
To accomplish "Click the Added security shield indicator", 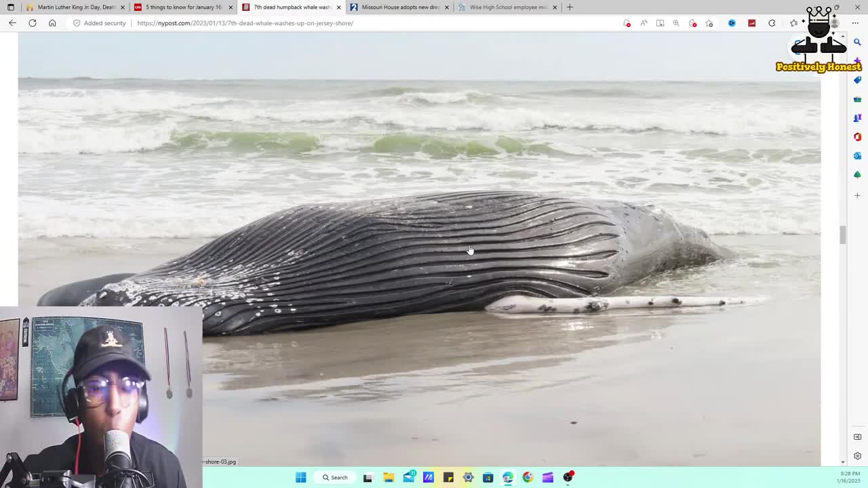I will (x=100, y=23).
